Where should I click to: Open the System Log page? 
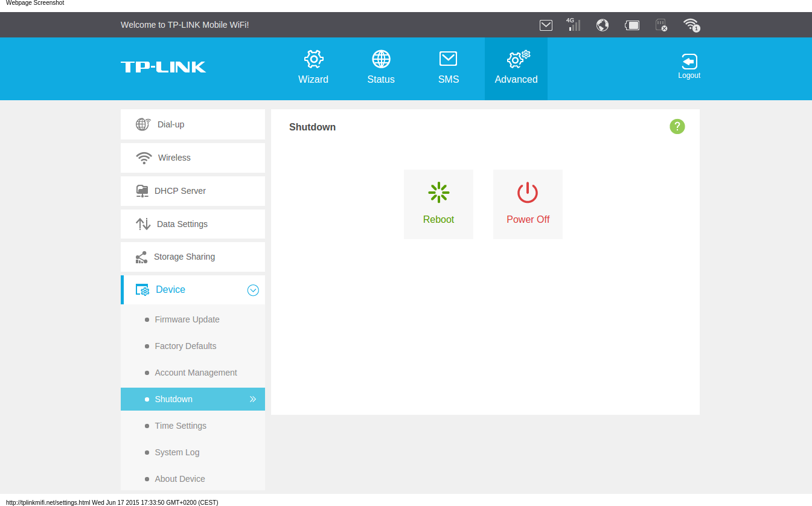(177, 452)
